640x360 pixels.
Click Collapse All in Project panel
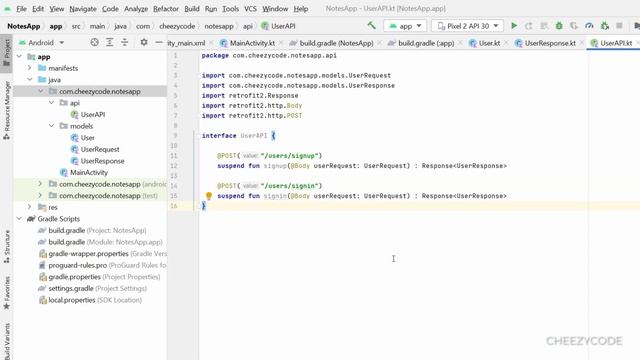click(124, 42)
